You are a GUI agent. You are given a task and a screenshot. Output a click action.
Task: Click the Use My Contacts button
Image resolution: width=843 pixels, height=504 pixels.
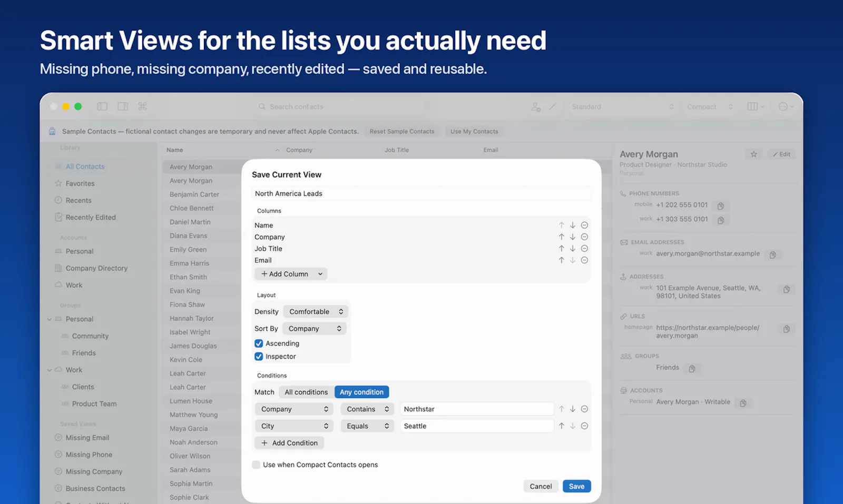pos(474,132)
